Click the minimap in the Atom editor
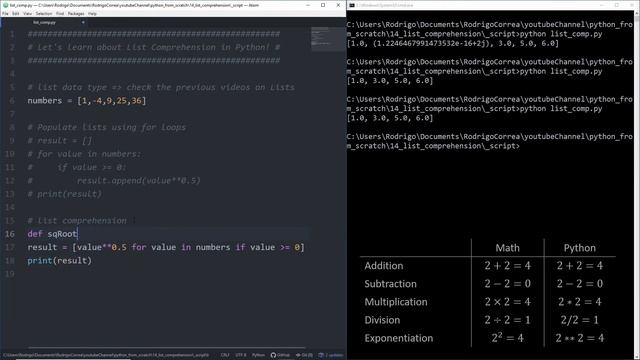The image size is (640, 360). tap(328, 39)
